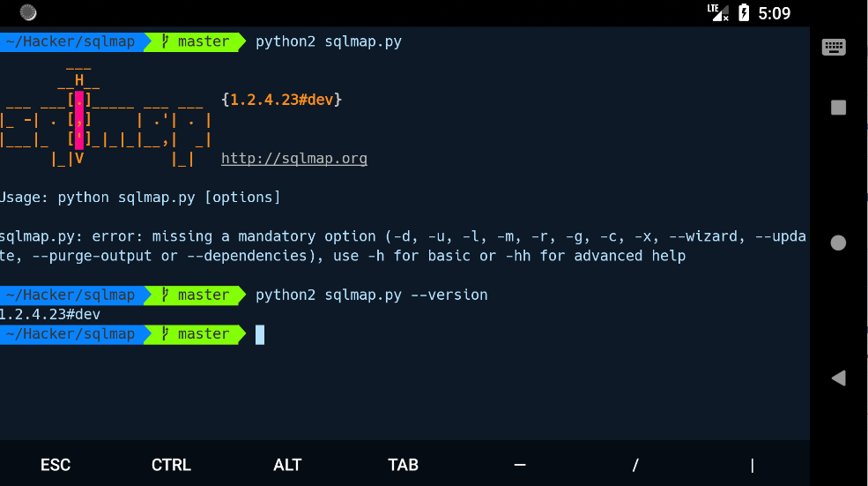Show keyboard via navigation bar keyboard icon
This screenshot has height=486, width=868.
834,47
